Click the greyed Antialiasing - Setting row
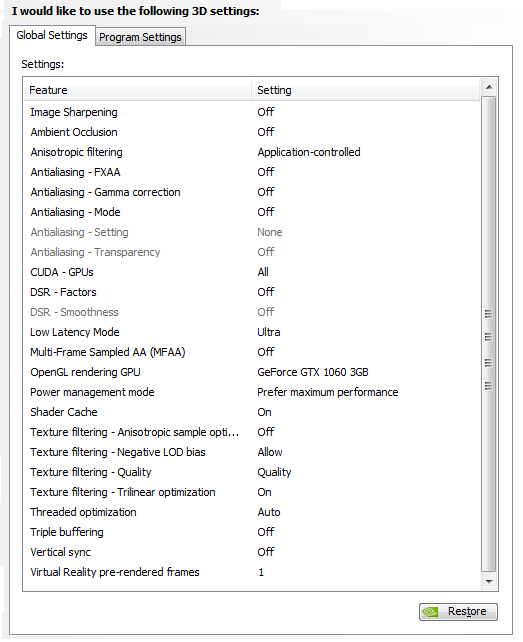The height and width of the screenshot is (642, 523). 251,232
